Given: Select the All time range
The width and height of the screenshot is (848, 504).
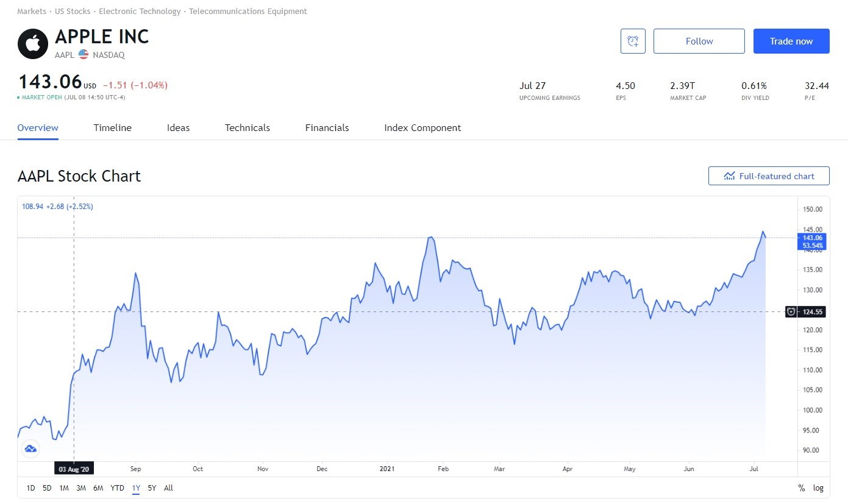Looking at the screenshot, I should point(168,488).
